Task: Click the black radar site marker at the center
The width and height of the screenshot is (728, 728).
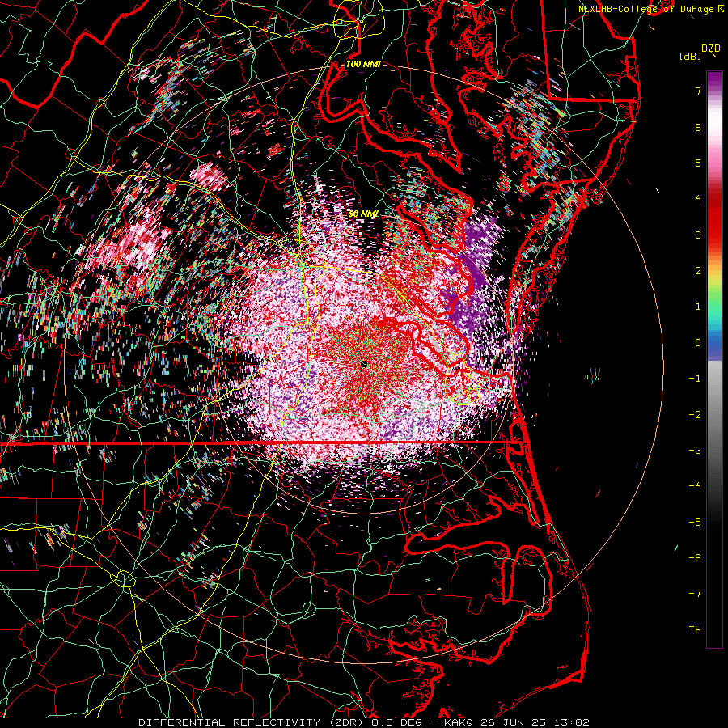Action: coord(364,364)
